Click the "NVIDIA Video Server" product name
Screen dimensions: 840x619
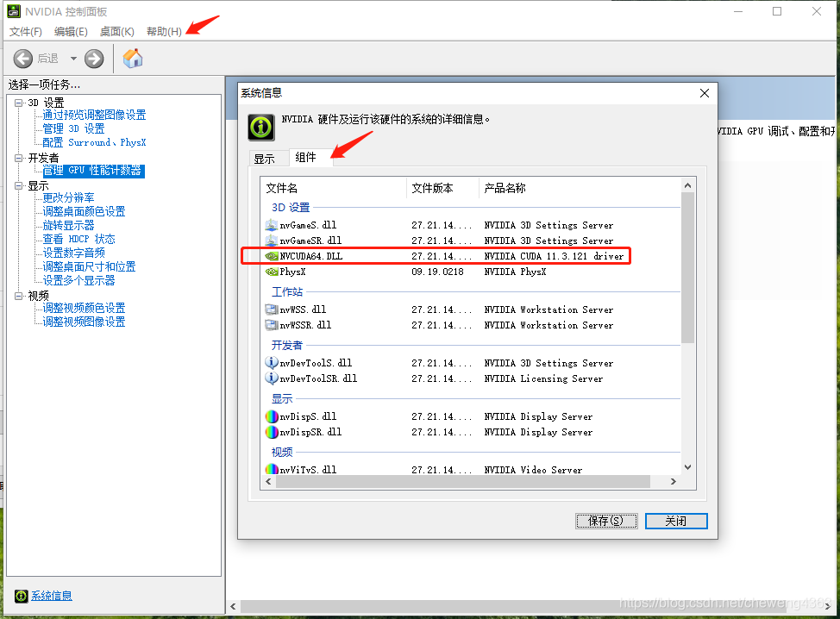533,470
